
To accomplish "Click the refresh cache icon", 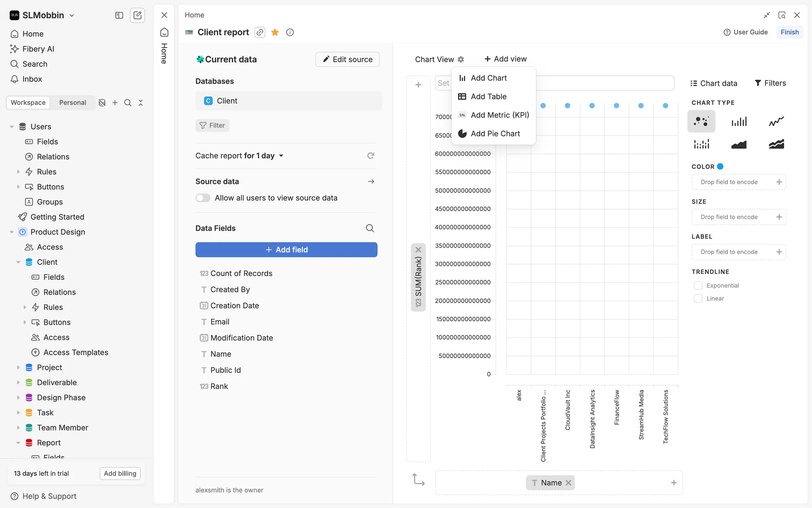I will (x=370, y=156).
